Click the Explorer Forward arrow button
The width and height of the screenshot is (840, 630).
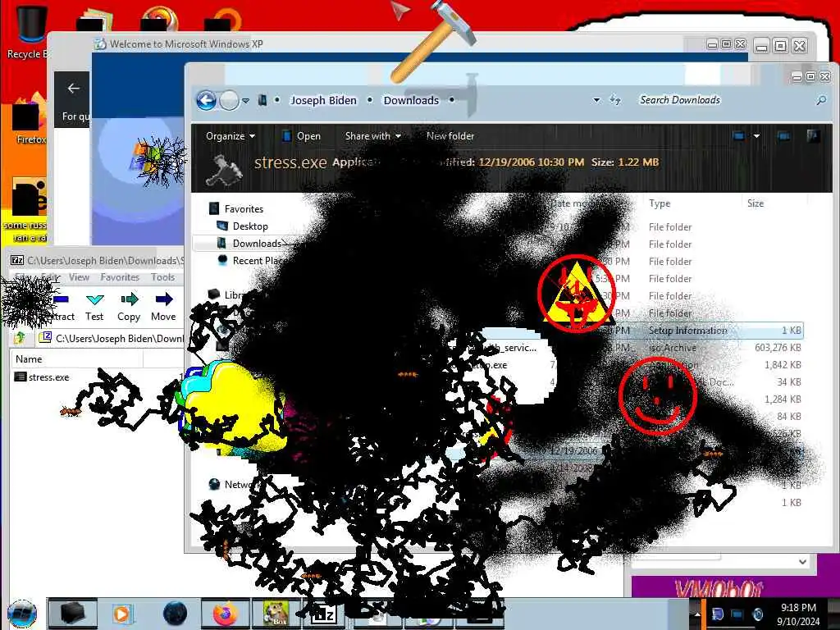pyautogui.click(x=230, y=100)
